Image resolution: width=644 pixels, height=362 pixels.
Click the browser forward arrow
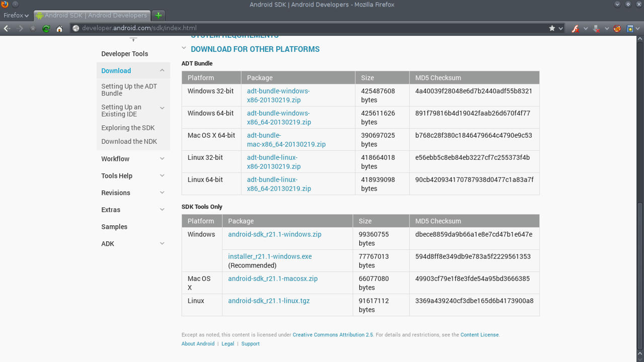(x=20, y=29)
